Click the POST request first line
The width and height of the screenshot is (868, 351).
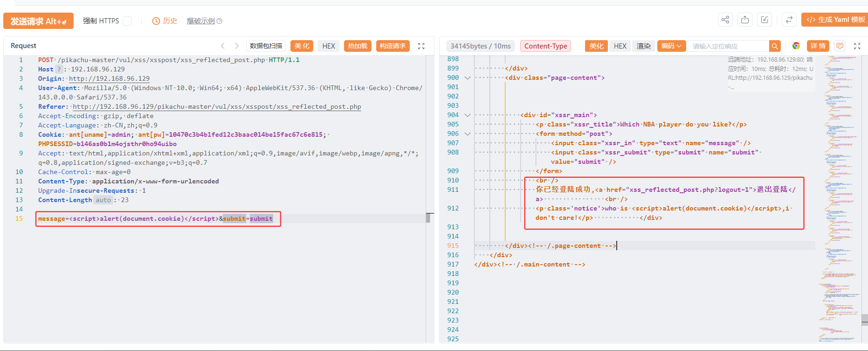tap(169, 60)
